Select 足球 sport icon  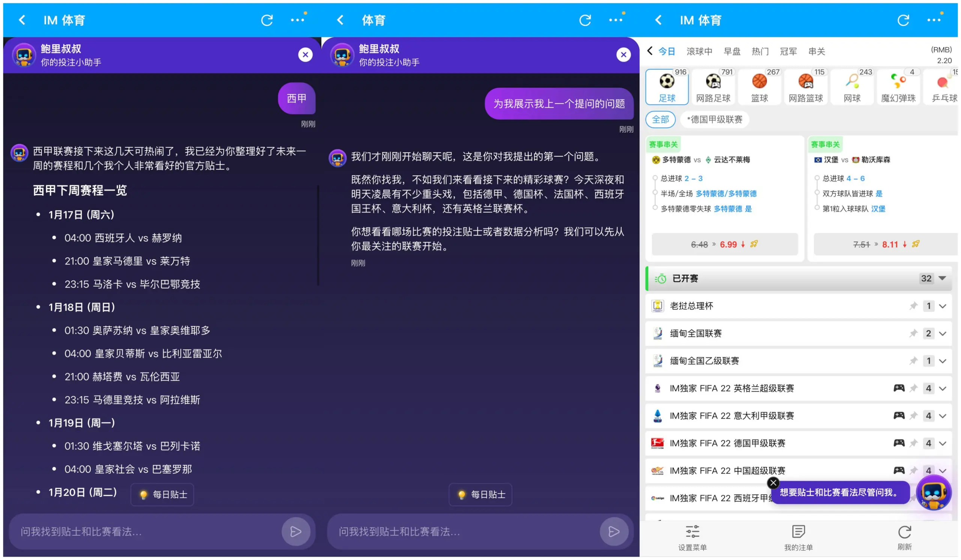click(667, 87)
